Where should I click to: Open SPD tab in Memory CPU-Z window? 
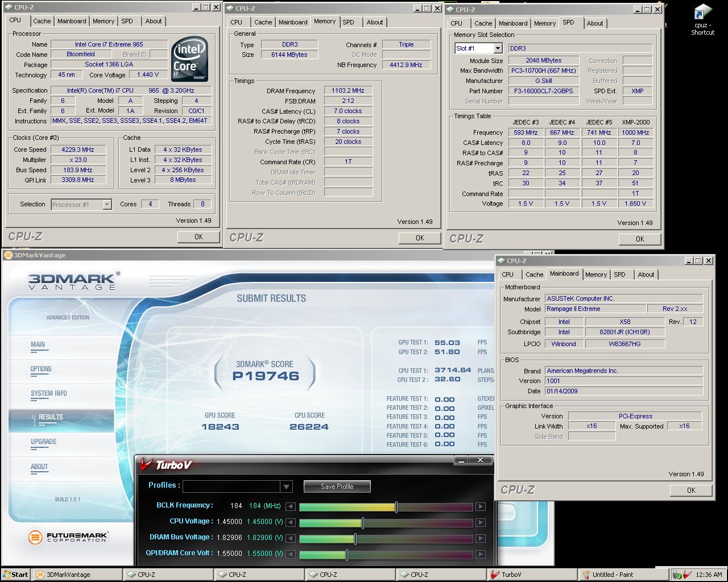coord(349,22)
